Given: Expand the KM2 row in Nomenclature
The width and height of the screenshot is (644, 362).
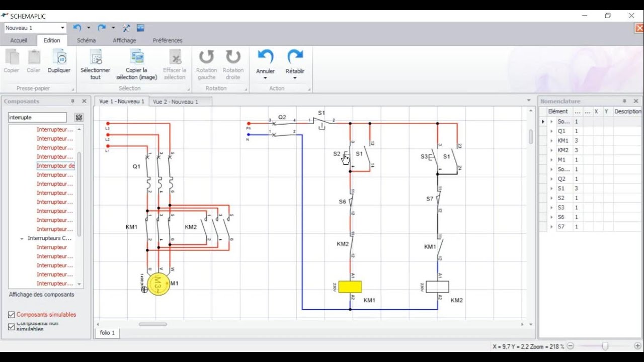Looking at the screenshot, I should pos(551,150).
